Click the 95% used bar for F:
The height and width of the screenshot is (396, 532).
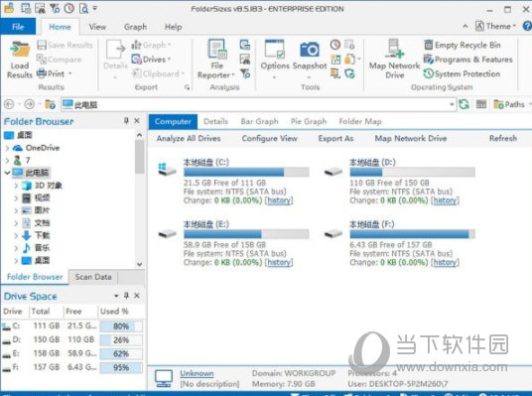point(121,367)
